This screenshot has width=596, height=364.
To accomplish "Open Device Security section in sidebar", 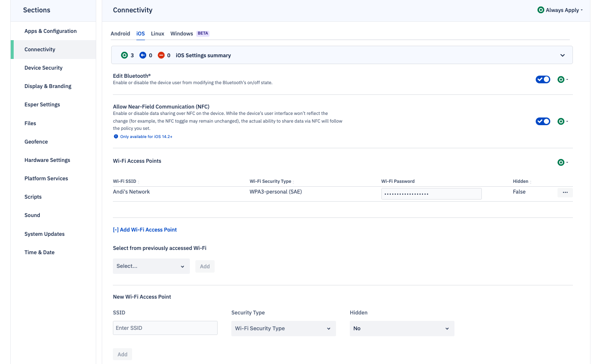I will coord(44,68).
